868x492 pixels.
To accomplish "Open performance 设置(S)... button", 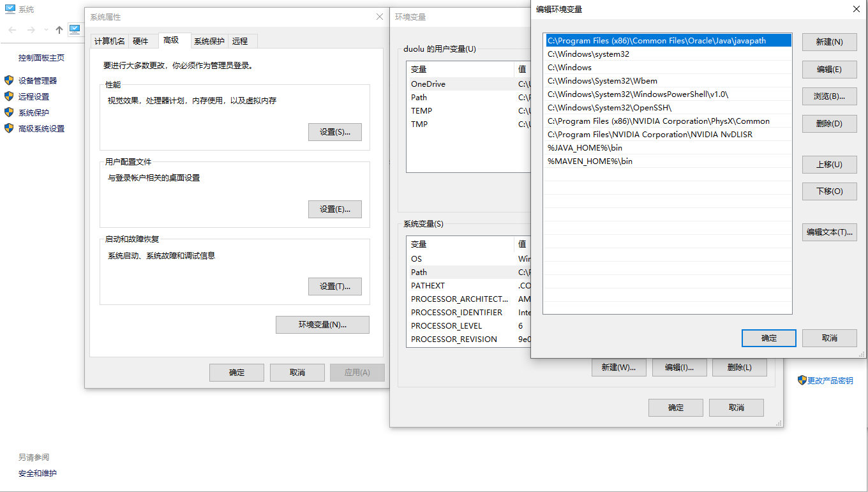I will click(x=335, y=132).
